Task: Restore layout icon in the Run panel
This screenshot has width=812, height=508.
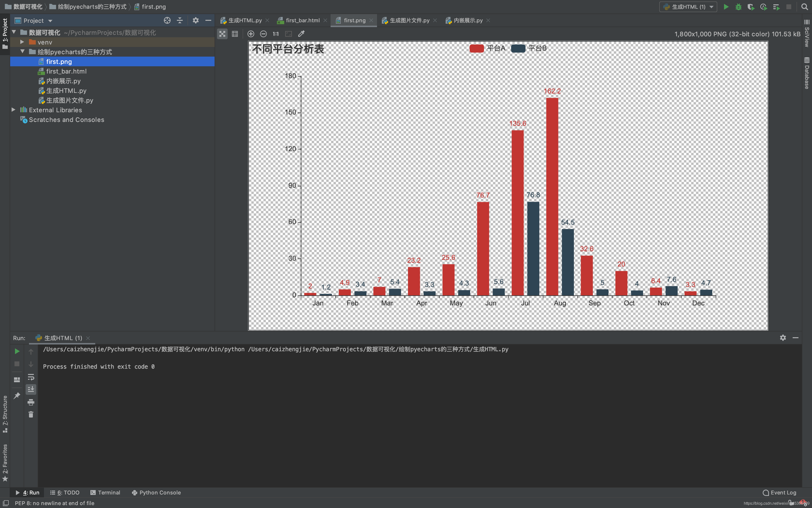Action: pos(17,380)
